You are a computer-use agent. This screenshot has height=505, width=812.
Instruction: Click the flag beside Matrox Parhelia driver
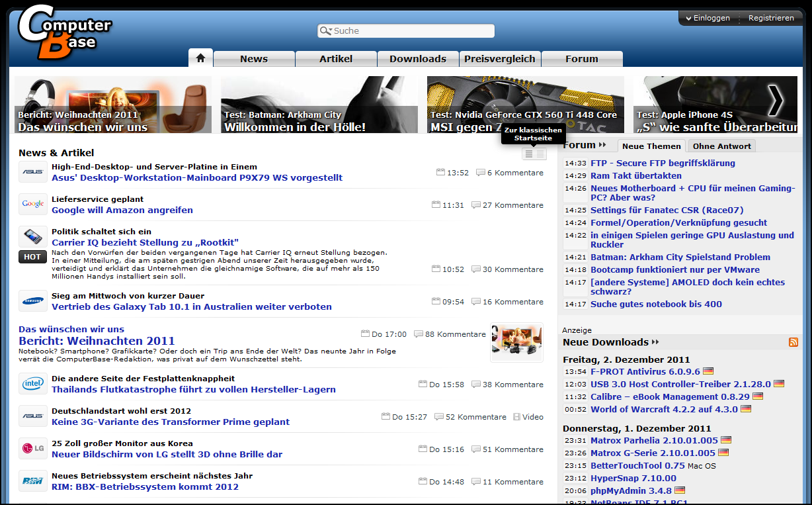(726, 440)
